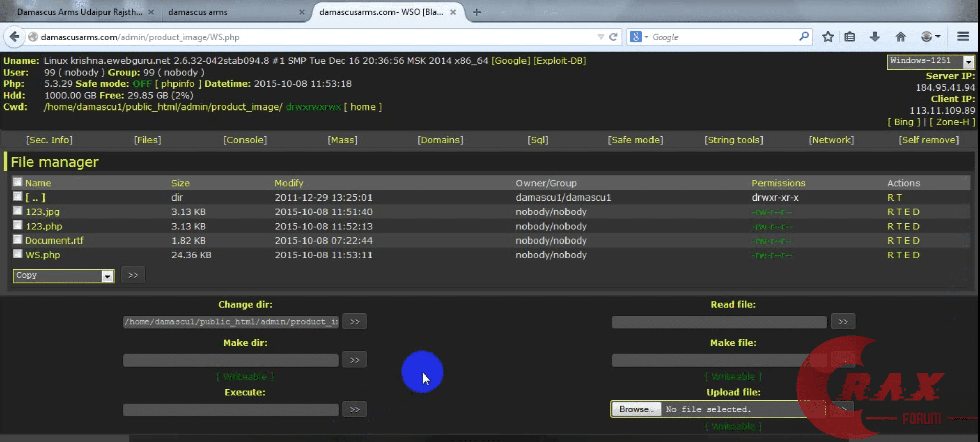
Task: Open the Document.rtf file name link
Action: point(54,240)
